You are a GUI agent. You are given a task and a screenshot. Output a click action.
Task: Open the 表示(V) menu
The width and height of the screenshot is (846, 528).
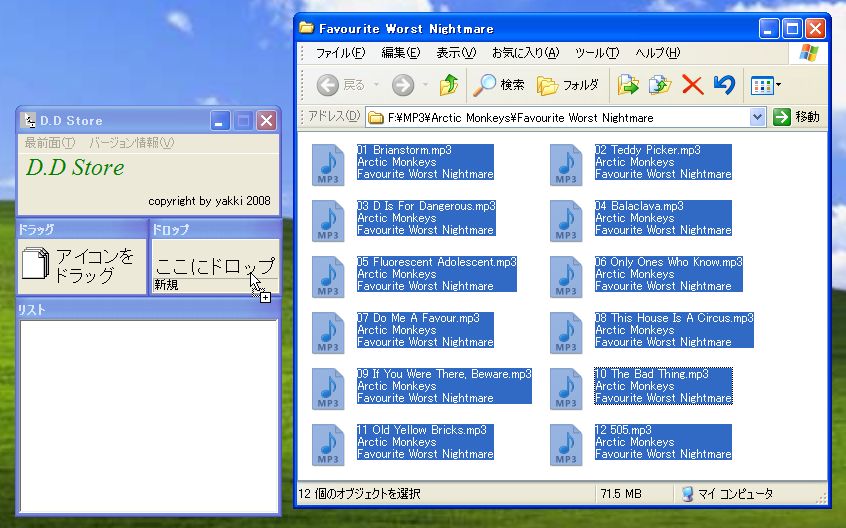pos(456,53)
